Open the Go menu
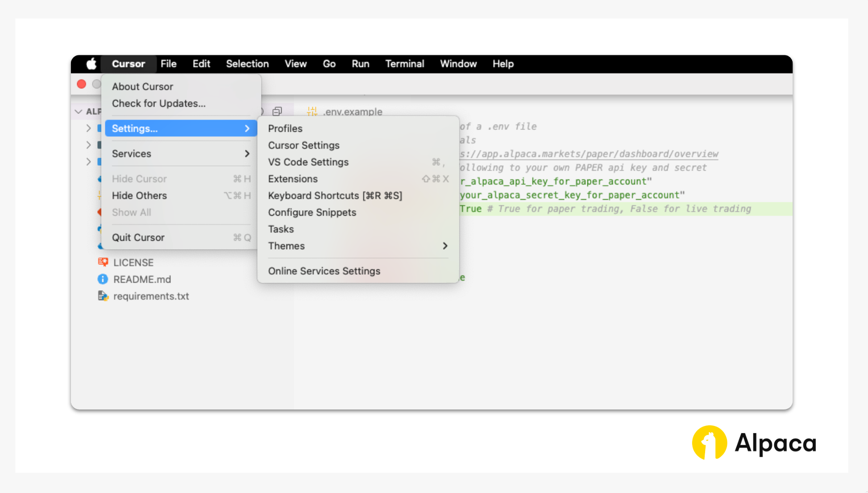 329,64
